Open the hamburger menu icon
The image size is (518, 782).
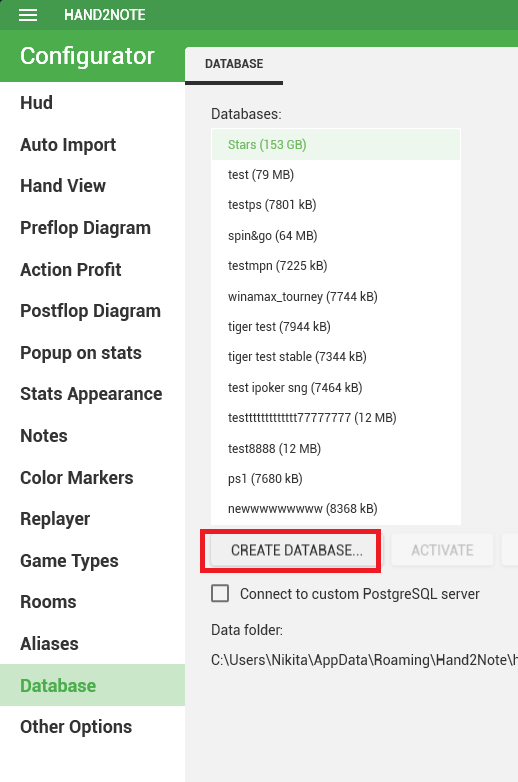point(28,15)
